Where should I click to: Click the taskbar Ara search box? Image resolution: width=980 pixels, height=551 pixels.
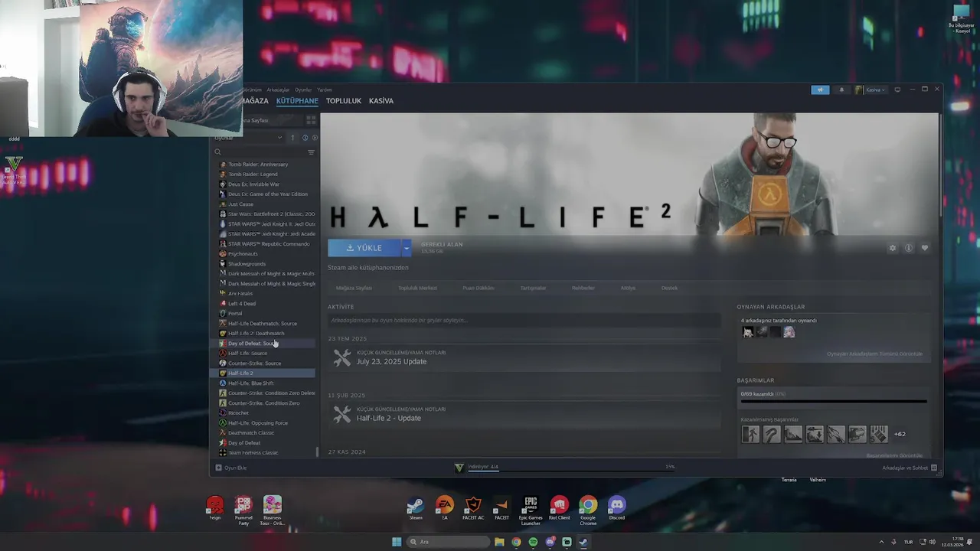point(449,542)
